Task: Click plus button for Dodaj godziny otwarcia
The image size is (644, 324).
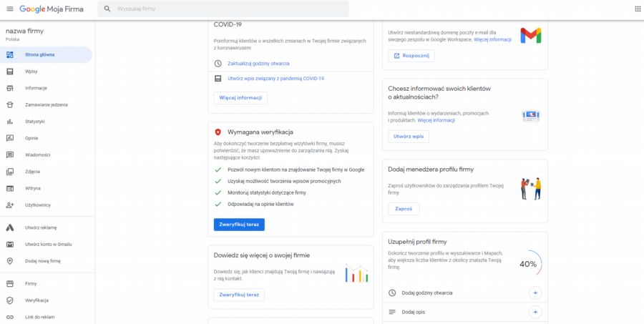Action: [x=535, y=293]
